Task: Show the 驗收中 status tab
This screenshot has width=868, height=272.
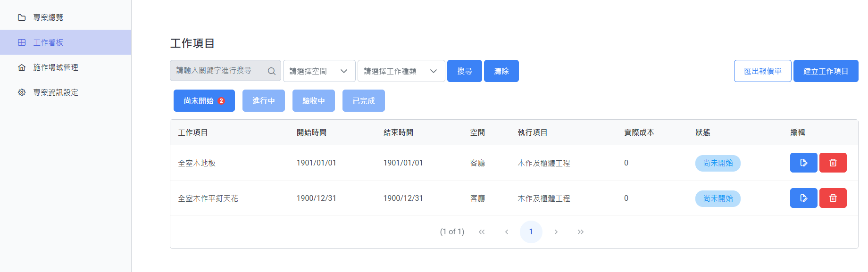Action: 313,101
